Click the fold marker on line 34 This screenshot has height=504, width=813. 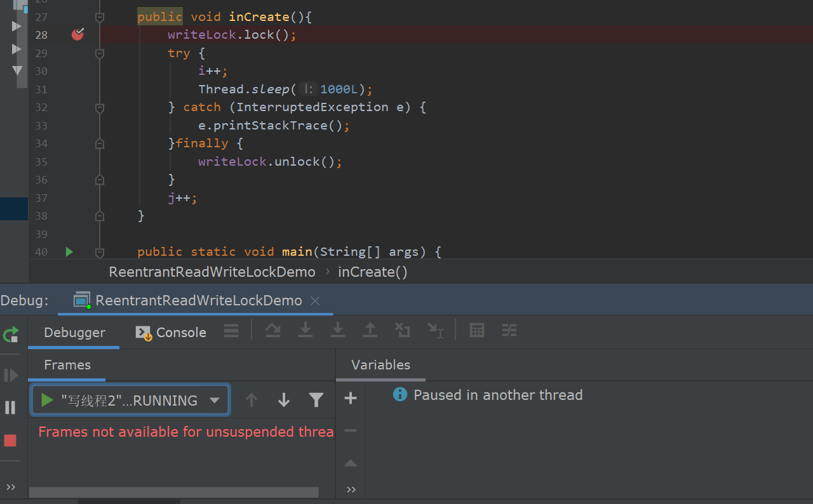[99, 144]
